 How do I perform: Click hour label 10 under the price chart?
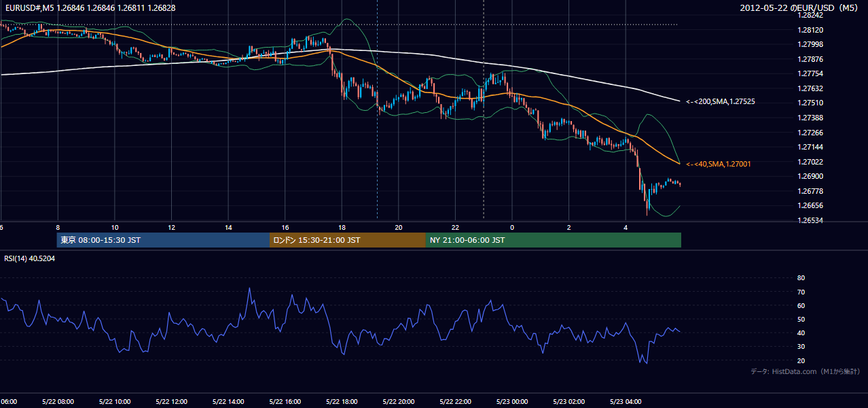[x=115, y=228]
